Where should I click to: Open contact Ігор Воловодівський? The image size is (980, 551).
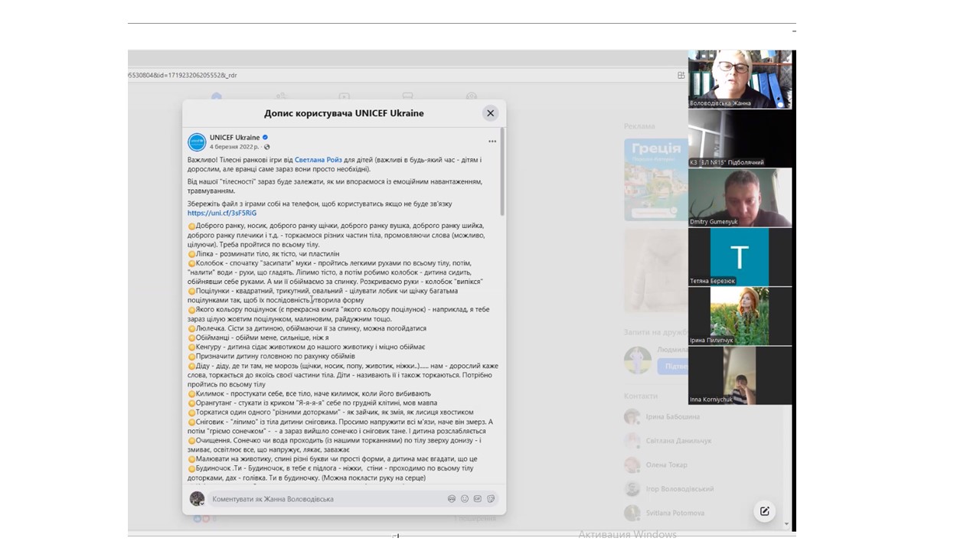(x=669, y=488)
